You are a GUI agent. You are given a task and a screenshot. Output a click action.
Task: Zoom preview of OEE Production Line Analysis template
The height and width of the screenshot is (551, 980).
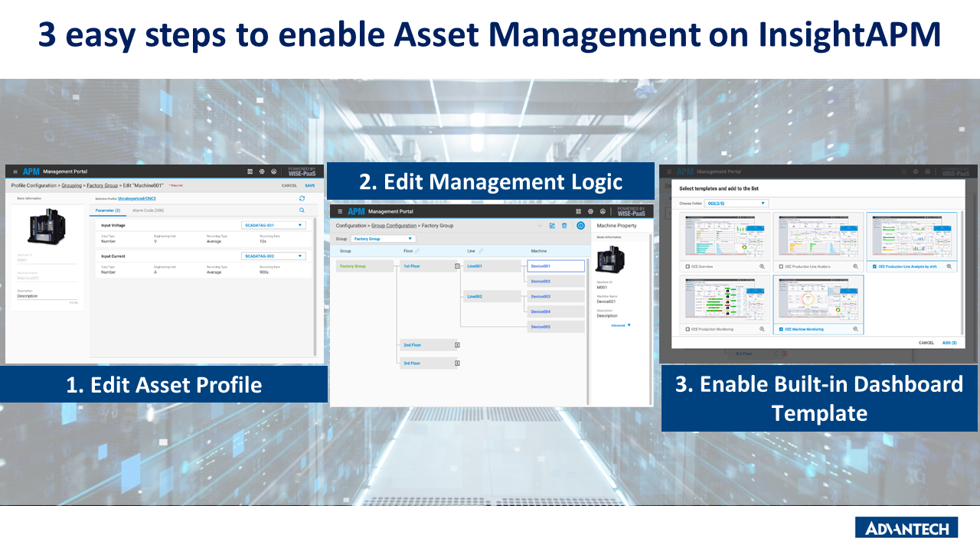855,266
